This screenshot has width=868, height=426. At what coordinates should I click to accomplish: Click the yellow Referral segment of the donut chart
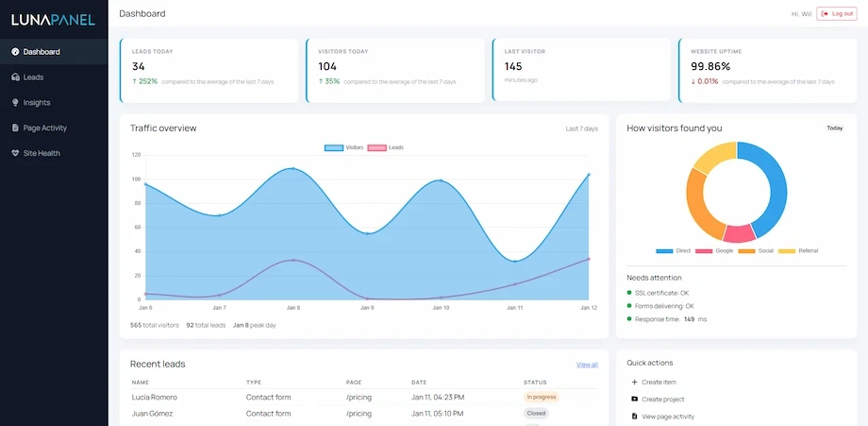[x=714, y=156]
